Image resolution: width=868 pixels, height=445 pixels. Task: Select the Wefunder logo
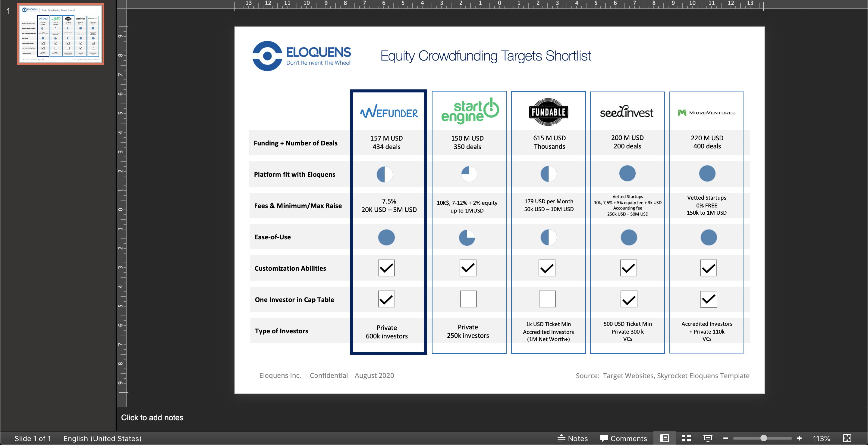coord(389,111)
